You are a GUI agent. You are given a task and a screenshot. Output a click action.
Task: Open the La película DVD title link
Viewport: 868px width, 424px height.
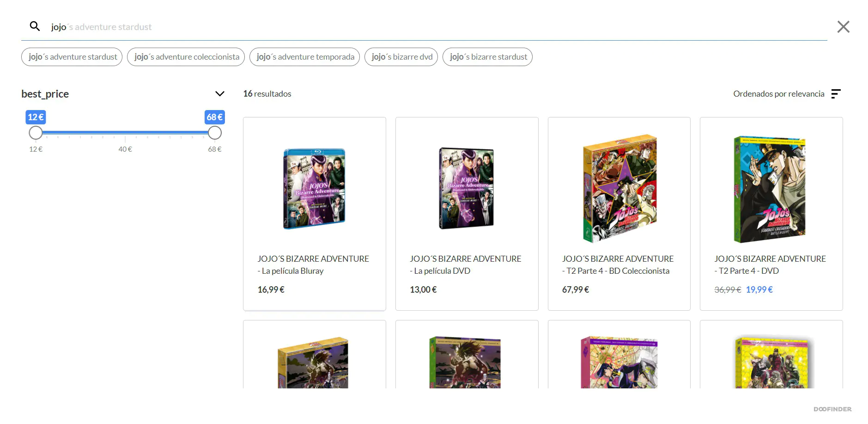click(x=466, y=265)
